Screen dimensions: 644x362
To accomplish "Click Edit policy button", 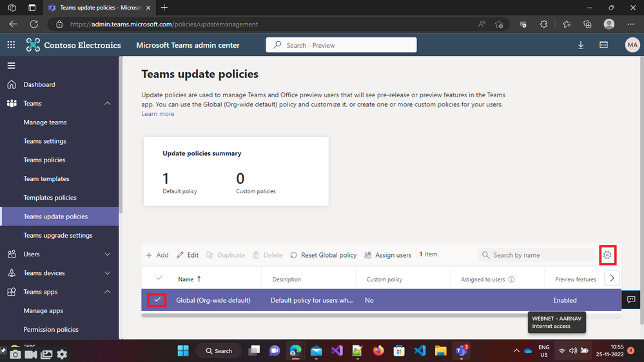I will tap(188, 255).
